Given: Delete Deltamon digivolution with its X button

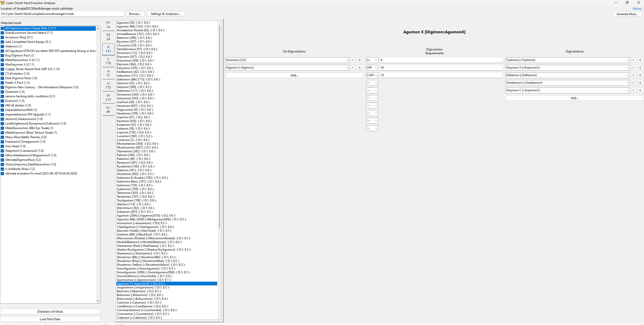Looking at the screenshot, I should 640,75.
